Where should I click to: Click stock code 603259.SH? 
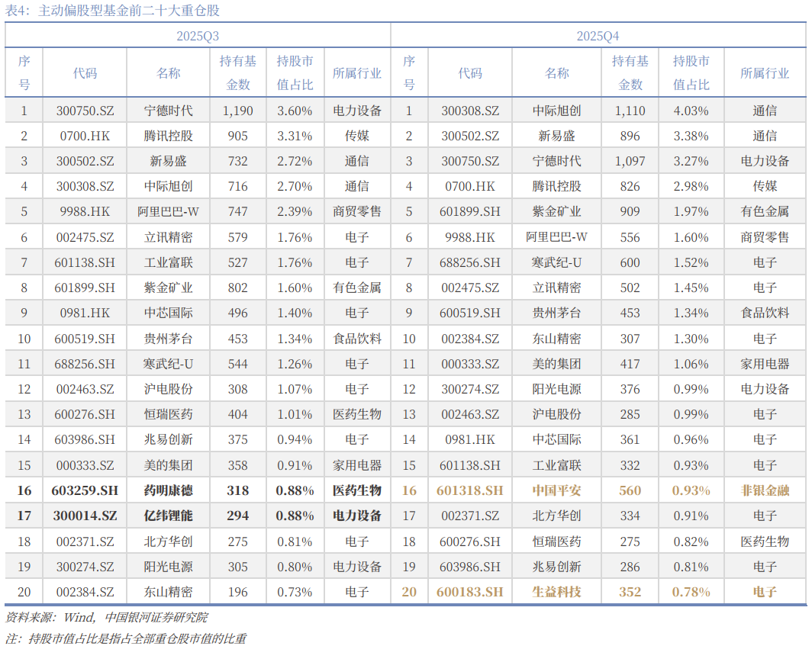[x=85, y=490]
